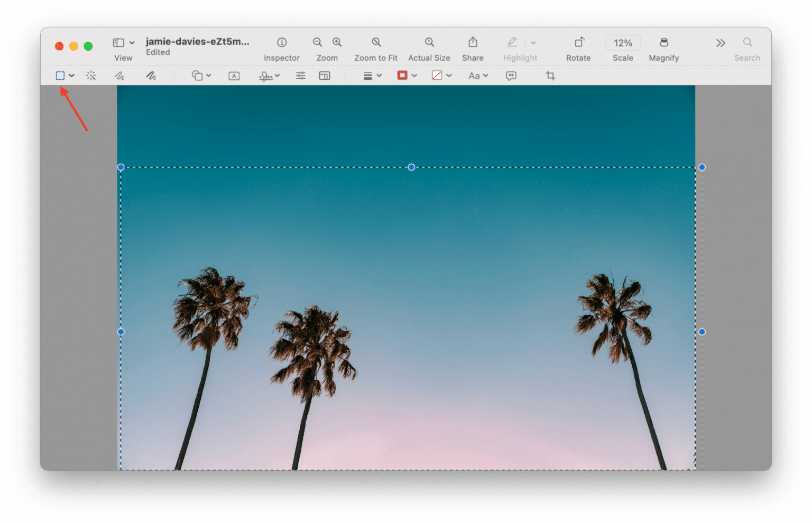Open the Text box tool

click(233, 76)
